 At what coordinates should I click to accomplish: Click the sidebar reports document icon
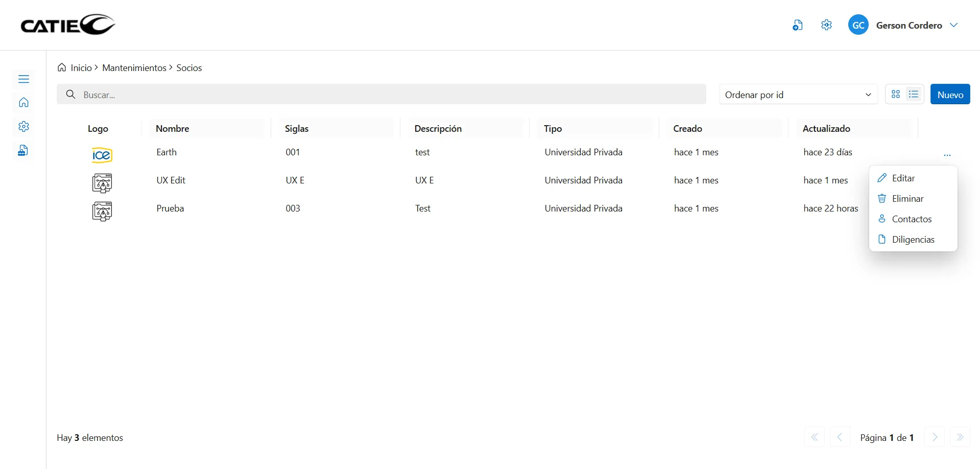[23, 151]
